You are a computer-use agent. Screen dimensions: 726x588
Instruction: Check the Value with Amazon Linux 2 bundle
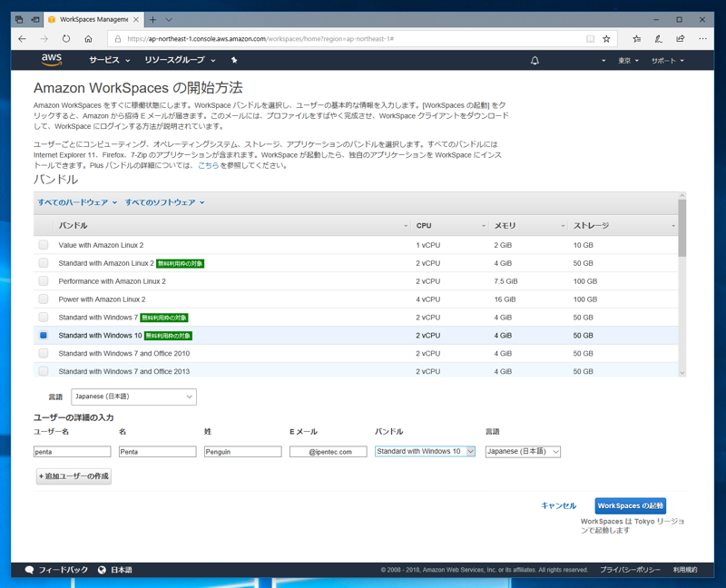coord(44,245)
